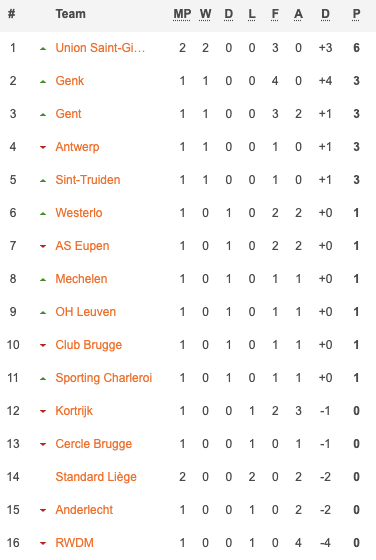Open the Standard Liège team page
Viewport: 376px width, 560px height.
click(x=96, y=477)
